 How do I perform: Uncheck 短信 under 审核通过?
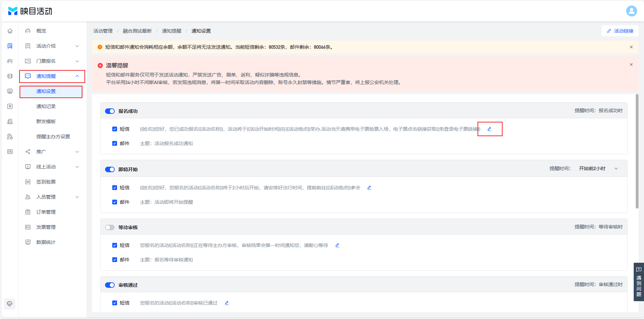coord(115,303)
